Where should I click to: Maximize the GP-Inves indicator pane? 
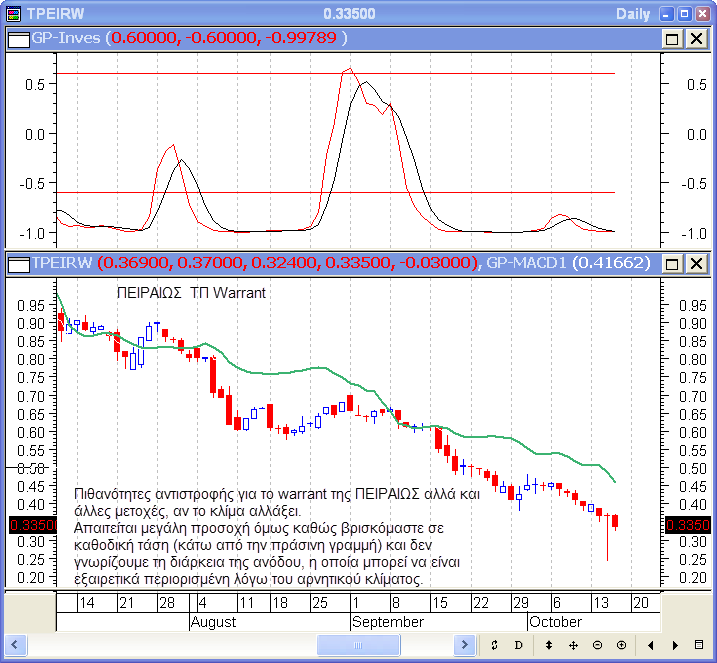click(672, 38)
